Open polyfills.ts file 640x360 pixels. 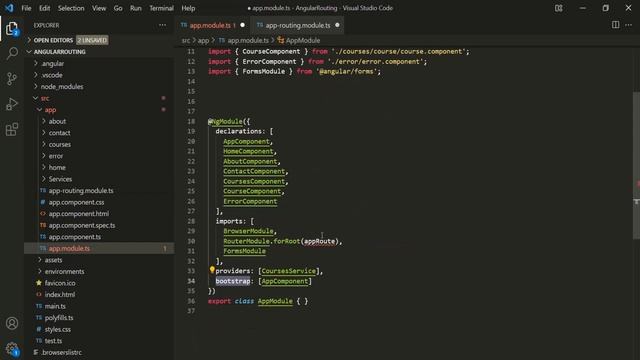pyautogui.click(x=59, y=318)
